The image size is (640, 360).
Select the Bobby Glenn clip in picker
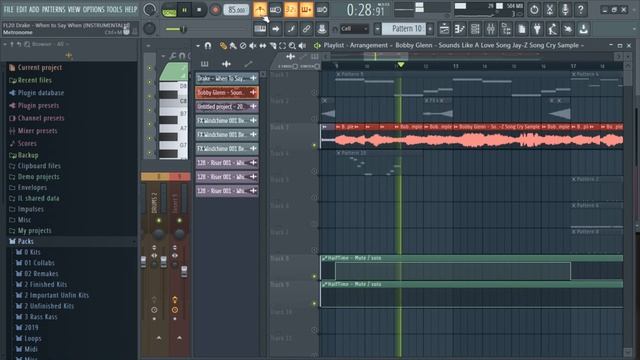coord(227,93)
